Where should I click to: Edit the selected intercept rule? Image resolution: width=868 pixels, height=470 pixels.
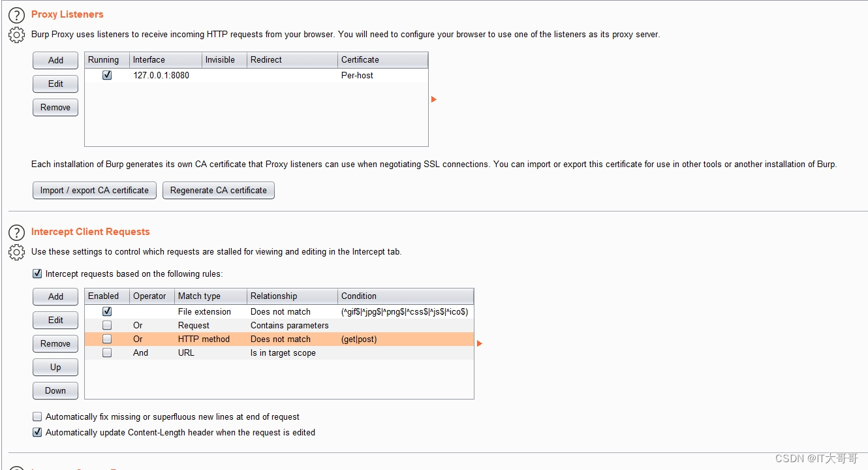click(x=55, y=320)
